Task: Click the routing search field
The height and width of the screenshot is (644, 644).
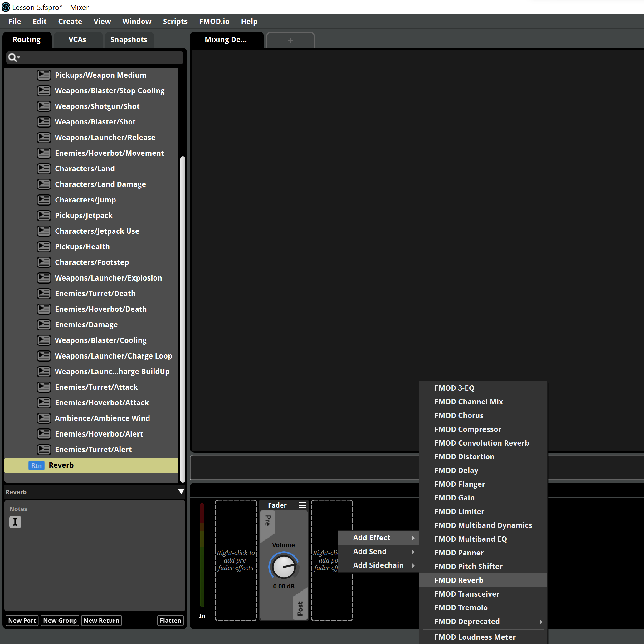Action: pyautogui.click(x=95, y=58)
